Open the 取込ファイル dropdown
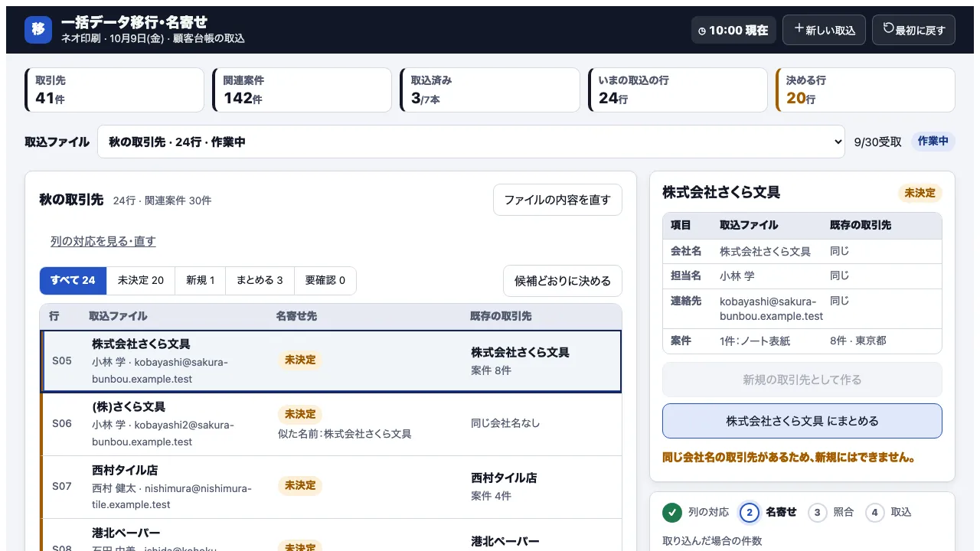This screenshot has width=980, height=551. point(471,142)
